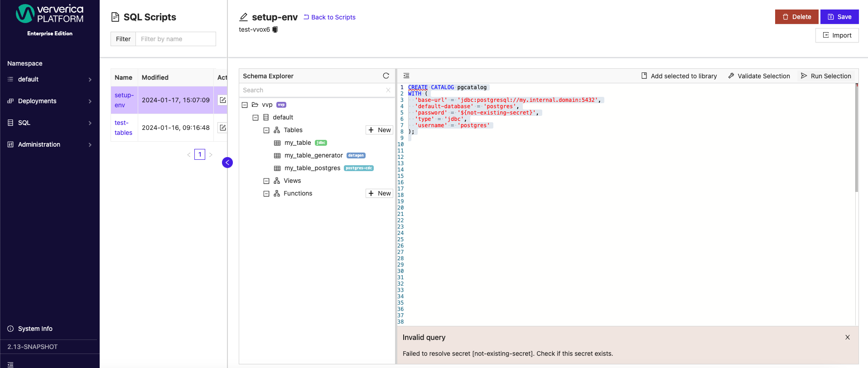Select my_table_postgres in schema tree

tap(312, 168)
